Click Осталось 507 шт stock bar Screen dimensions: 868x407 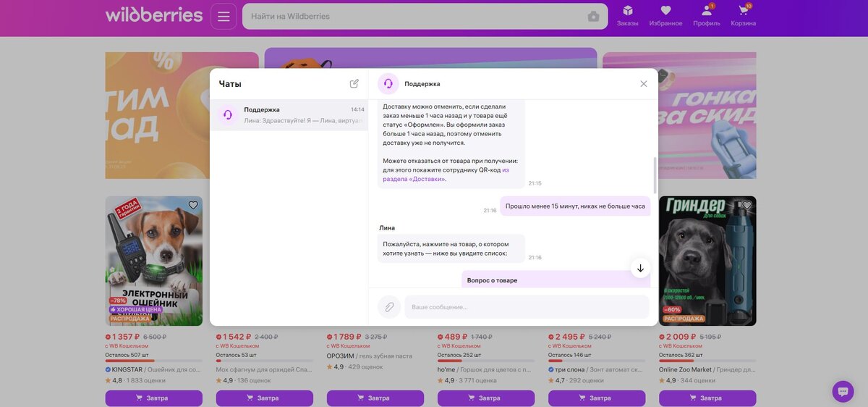click(x=154, y=360)
